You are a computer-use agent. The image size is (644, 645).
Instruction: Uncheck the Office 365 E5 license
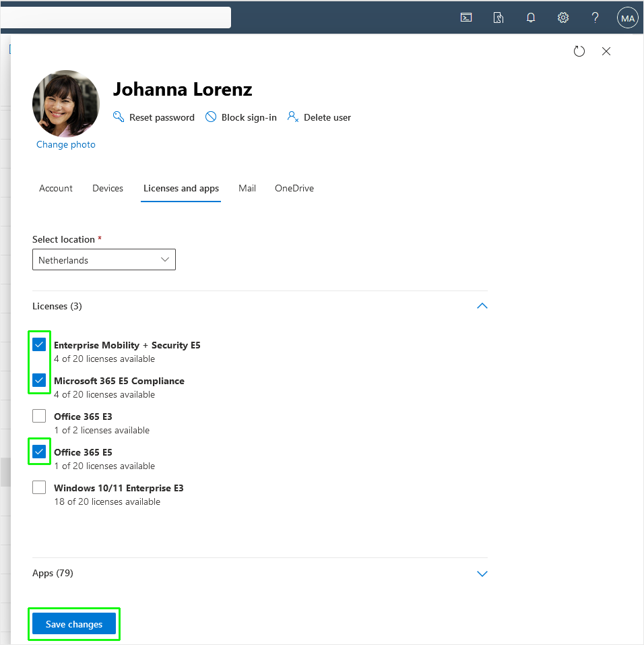tap(39, 452)
